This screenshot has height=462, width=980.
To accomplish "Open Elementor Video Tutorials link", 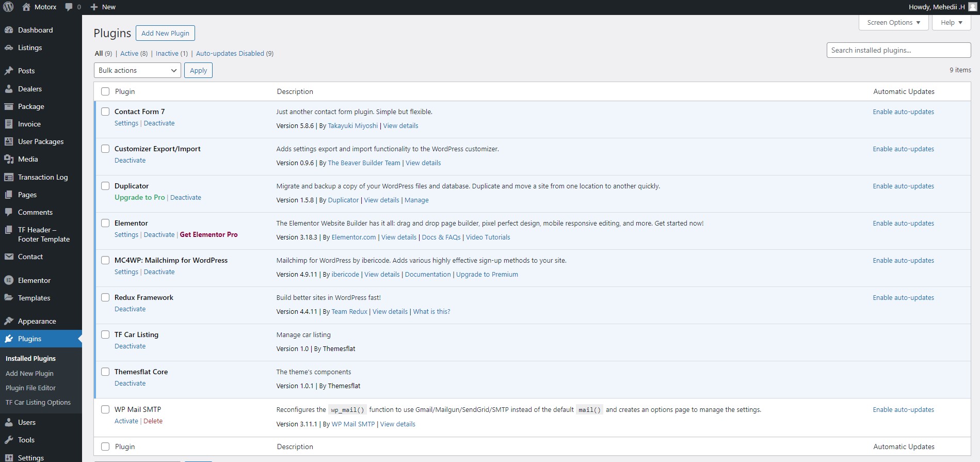I will click(x=488, y=237).
